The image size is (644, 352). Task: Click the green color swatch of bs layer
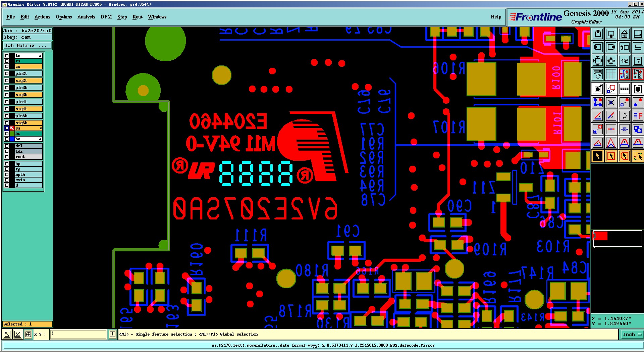click(12, 134)
